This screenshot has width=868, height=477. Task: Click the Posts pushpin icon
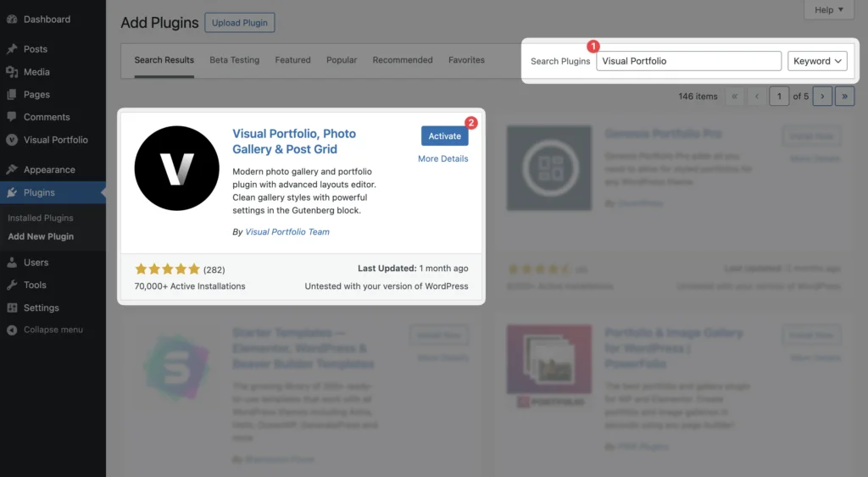[x=12, y=49]
